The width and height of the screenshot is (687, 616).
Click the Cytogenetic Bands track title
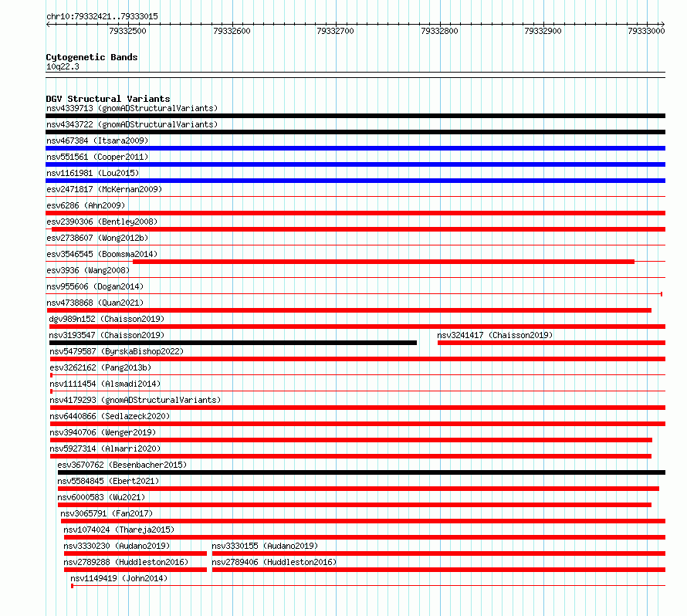tap(92, 57)
